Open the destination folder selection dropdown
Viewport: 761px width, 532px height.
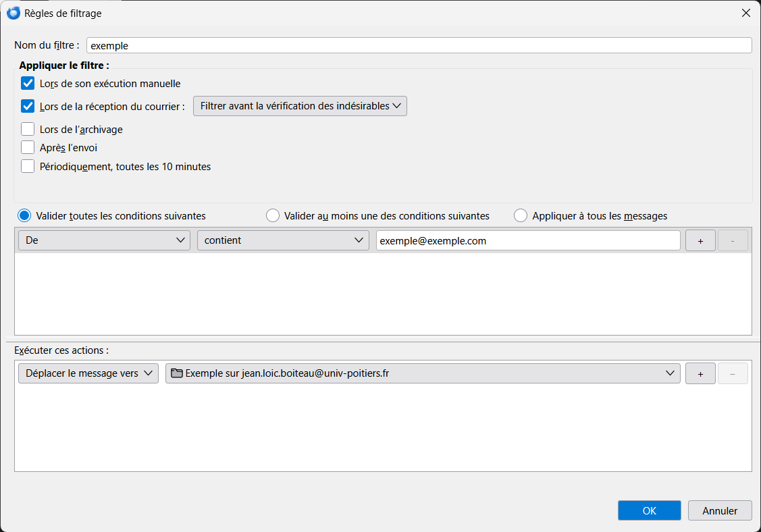670,373
